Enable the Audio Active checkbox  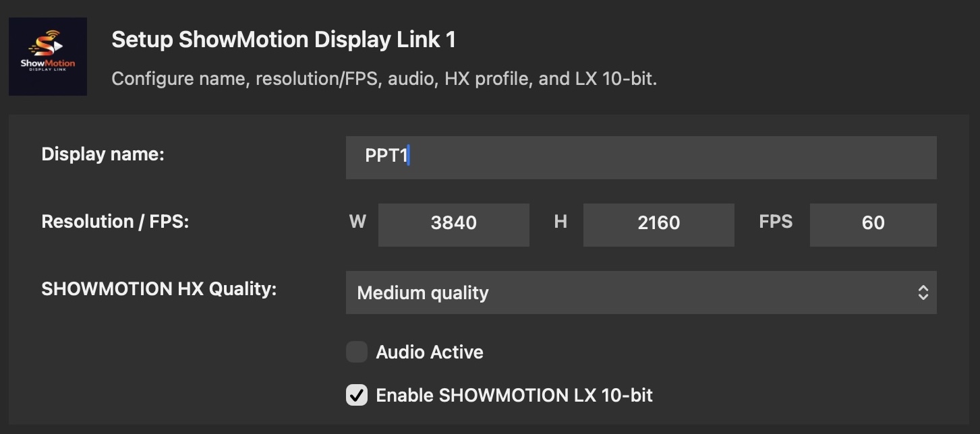pyautogui.click(x=356, y=352)
